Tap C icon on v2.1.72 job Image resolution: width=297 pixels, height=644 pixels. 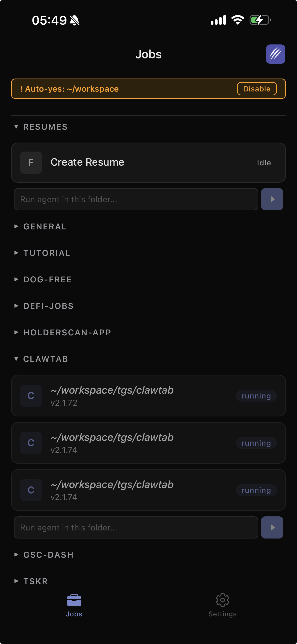pyautogui.click(x=31, y=395)
